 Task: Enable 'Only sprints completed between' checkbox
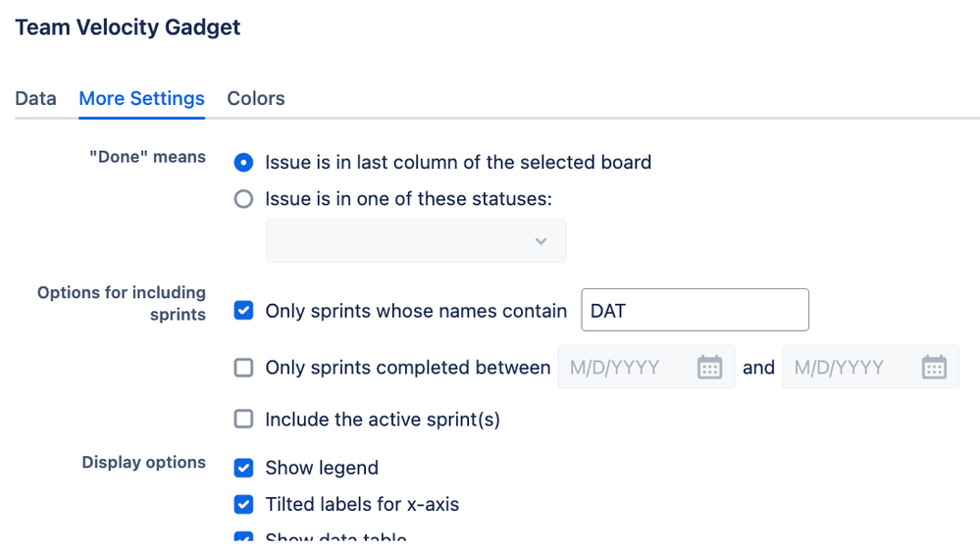click(243, 368)
